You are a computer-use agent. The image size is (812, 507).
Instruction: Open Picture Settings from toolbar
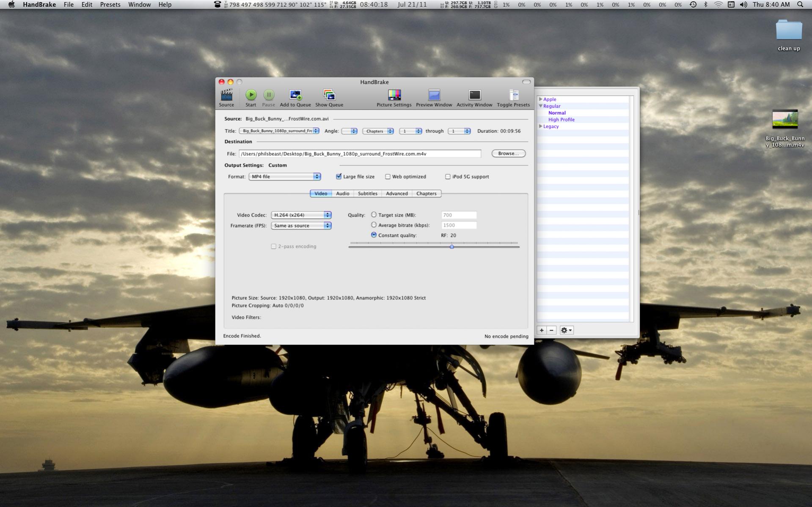[394, 95]
